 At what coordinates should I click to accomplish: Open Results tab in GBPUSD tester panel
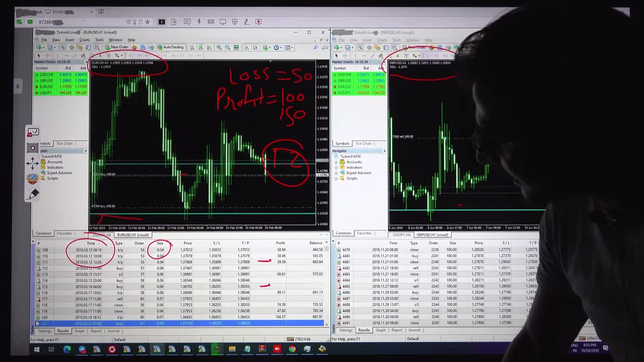pyautogui.click(x=364, y=330)
